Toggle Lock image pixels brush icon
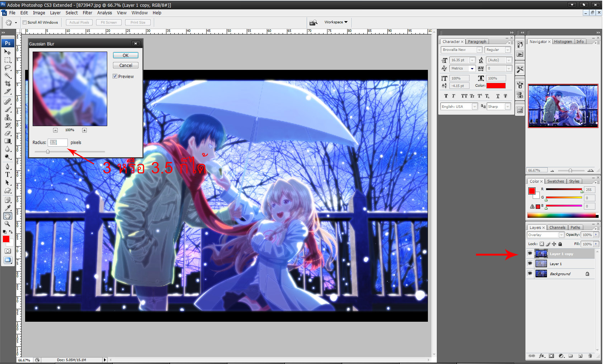 548,244
